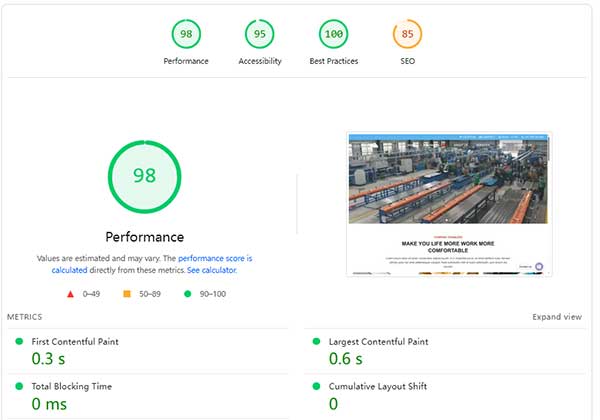Click the large Performance 98 circle
Image resolution: width=600 pixels, height=420 pixels.
145,176
